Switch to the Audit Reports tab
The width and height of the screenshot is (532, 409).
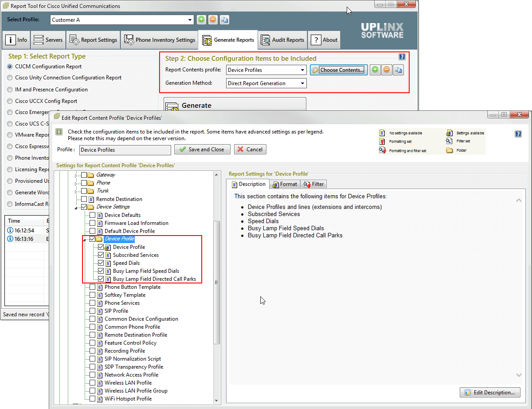pos(282,39)
